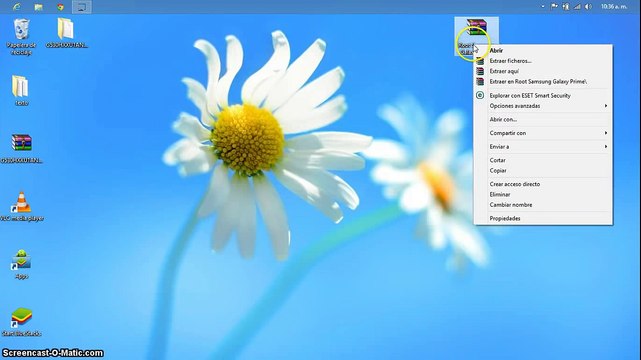This screenshot has height=360, width=641.
Task: Select the Apps shortcut icon
Action: 21,264
